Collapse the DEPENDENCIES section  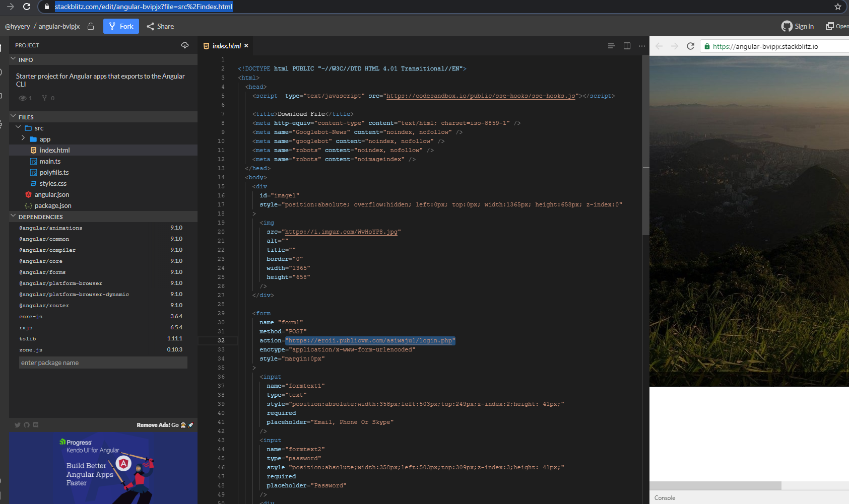pos(14,217)
